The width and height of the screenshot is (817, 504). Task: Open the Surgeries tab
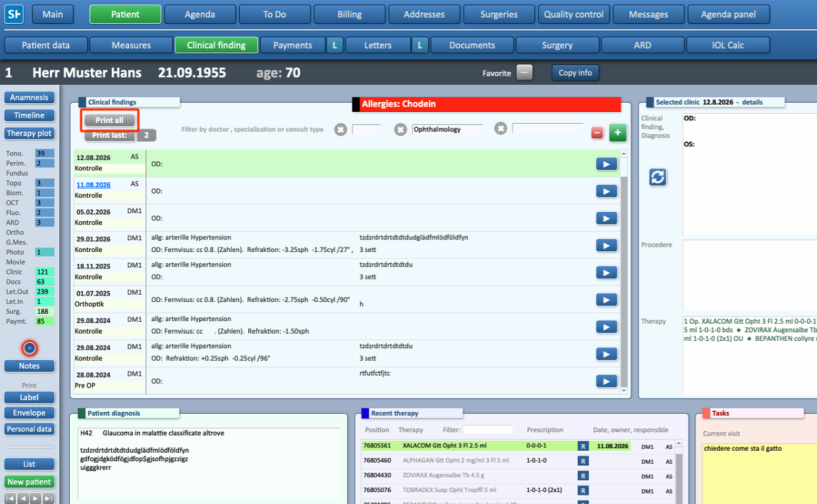pyautogui.click(x=499, y=14)
